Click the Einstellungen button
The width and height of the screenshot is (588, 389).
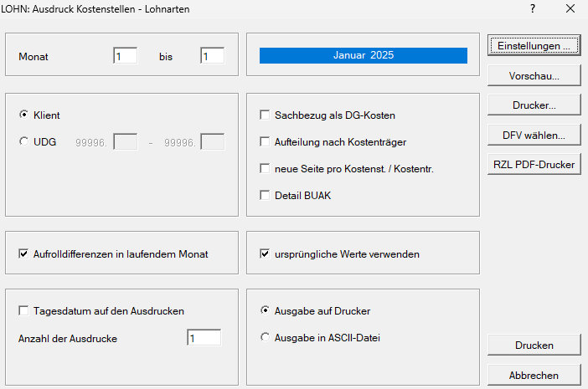click(534, 46)
